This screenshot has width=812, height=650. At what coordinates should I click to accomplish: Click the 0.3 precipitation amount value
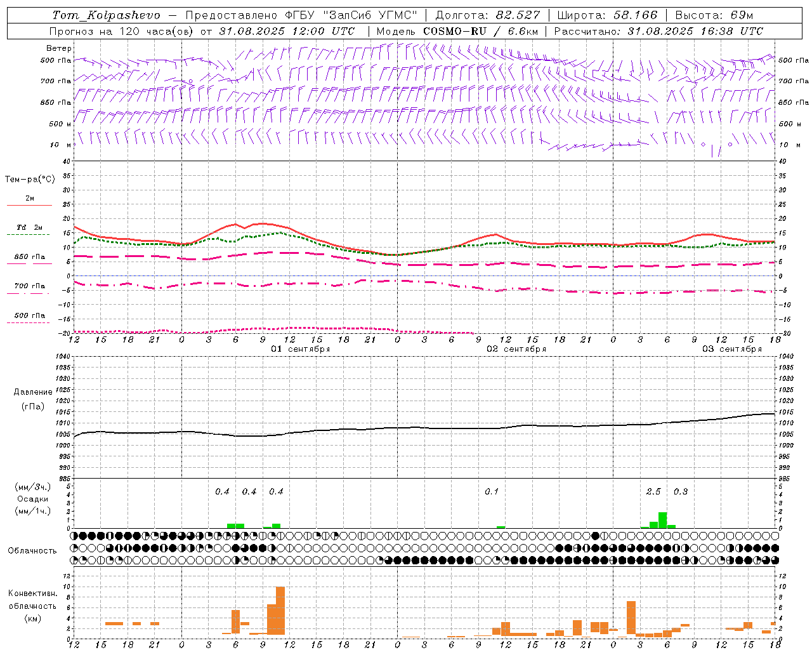681,492
